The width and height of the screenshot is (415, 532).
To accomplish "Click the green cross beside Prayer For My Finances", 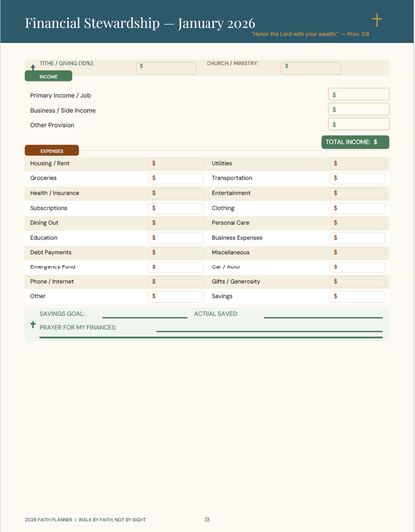I will coord(33,324).
